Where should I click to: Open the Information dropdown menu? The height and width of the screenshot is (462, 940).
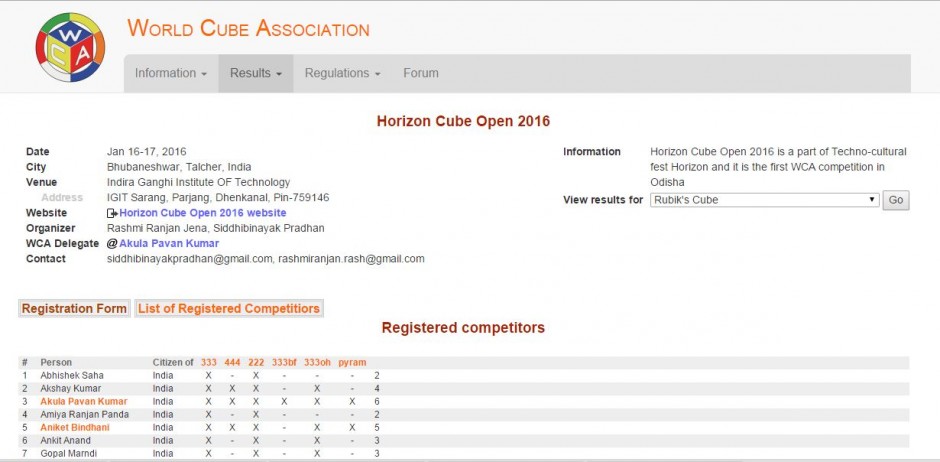[170, 73]
